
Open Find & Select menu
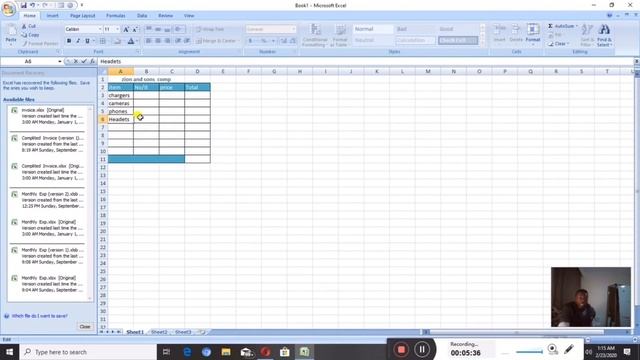tap(604, 35)
